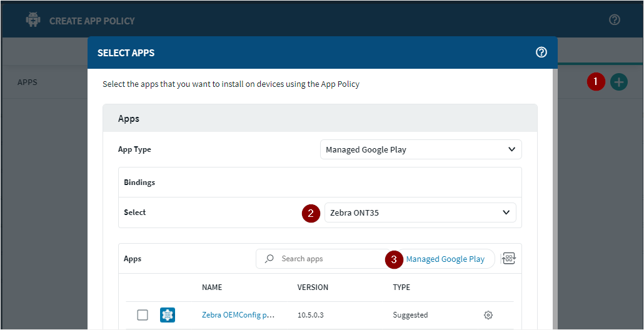Click the green plus add apps icon
This screenshot has height=330, width=644.
(x=618, y=81)
